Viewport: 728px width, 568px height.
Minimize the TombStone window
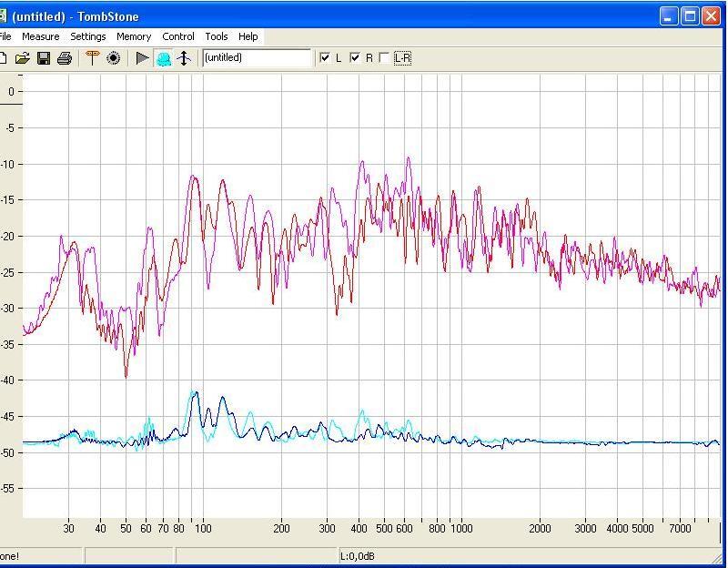pyautogui.click(x=669, y=16)
